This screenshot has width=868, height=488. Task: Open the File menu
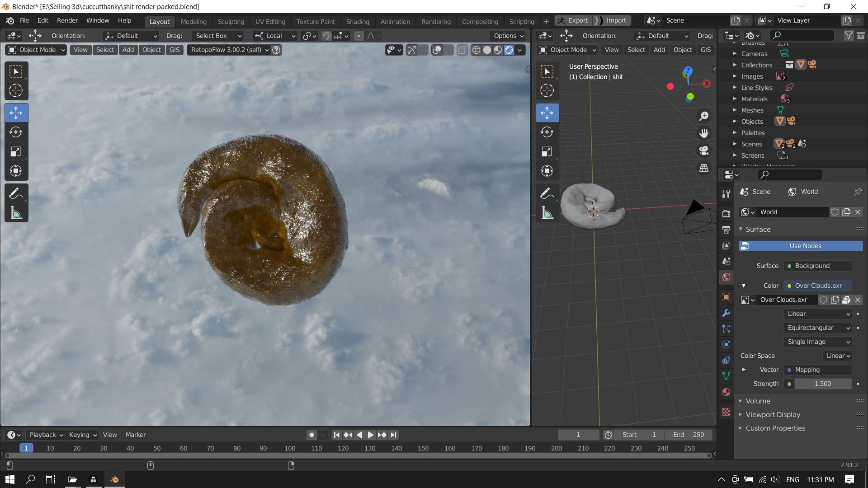[24, 20]
